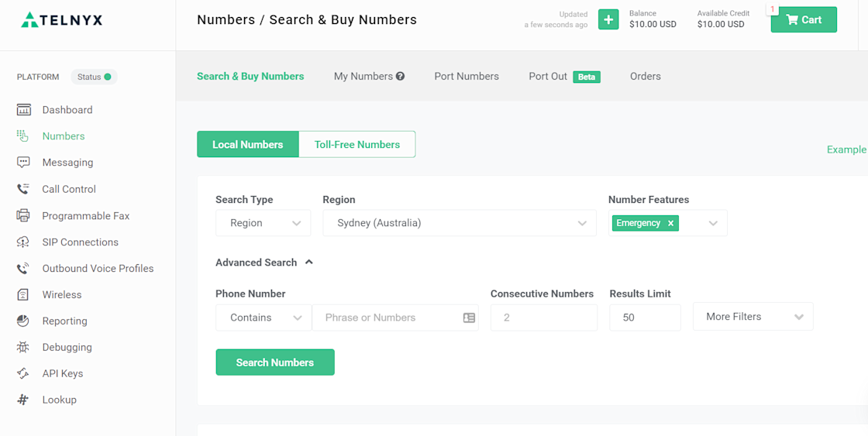Go to the Port Numbers tab
This screenshot has height=436, width=868.
point(467,77)
